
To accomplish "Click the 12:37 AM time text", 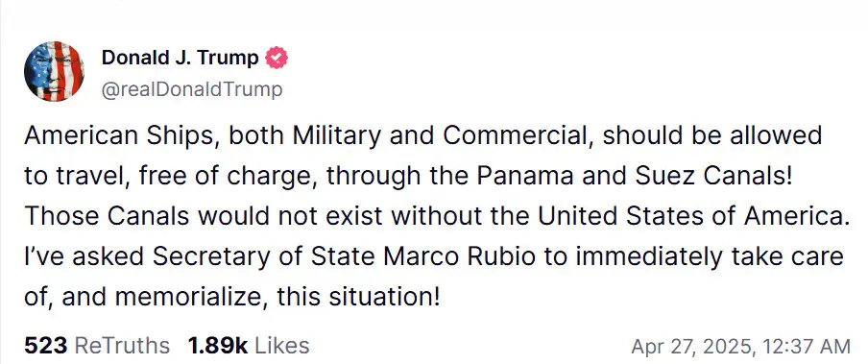I will [806, 348].
